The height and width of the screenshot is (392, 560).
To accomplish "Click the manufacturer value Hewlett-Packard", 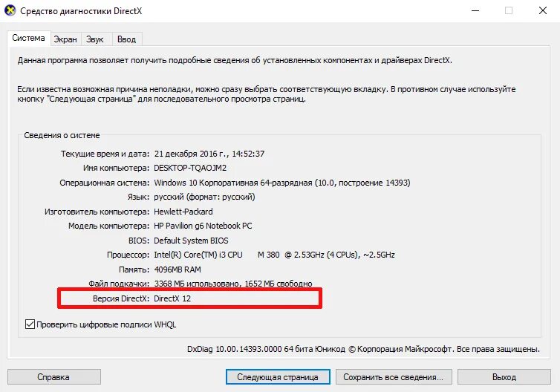I will click(x=183, y=212).
